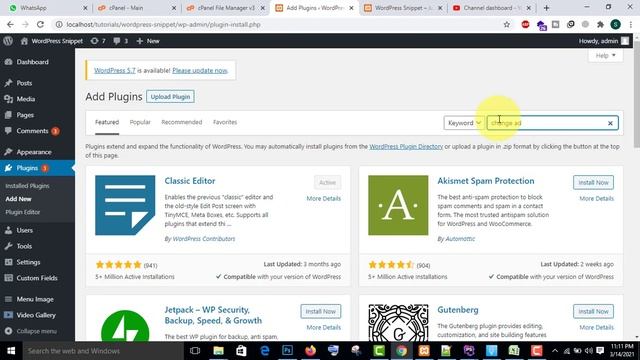Install Akismet Spam Protection now
Viewport: 640px width, 360px height.
pyautogui.click(x=593, y=182)
